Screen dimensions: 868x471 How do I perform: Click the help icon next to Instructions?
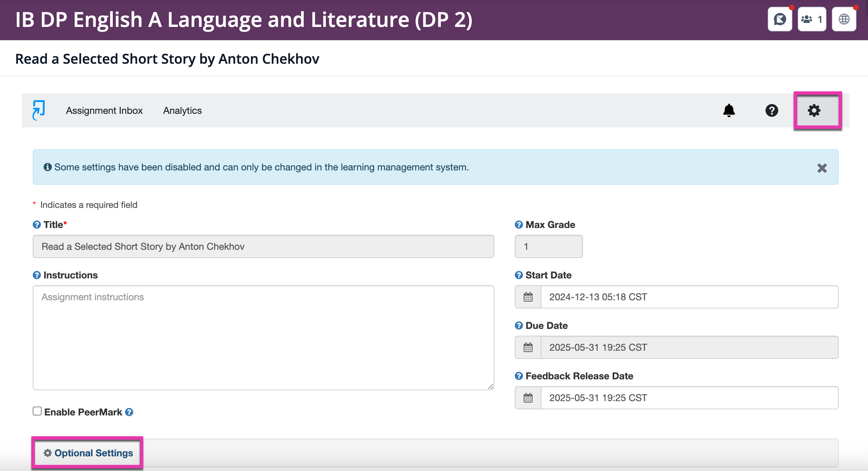click(x=37, y=275)
